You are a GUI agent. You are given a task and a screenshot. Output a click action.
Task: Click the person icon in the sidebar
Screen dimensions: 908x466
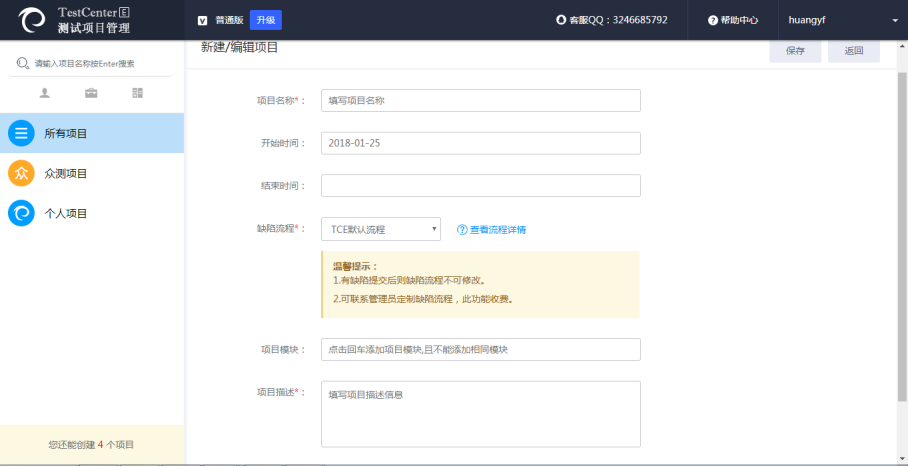[x=45, y=93]
